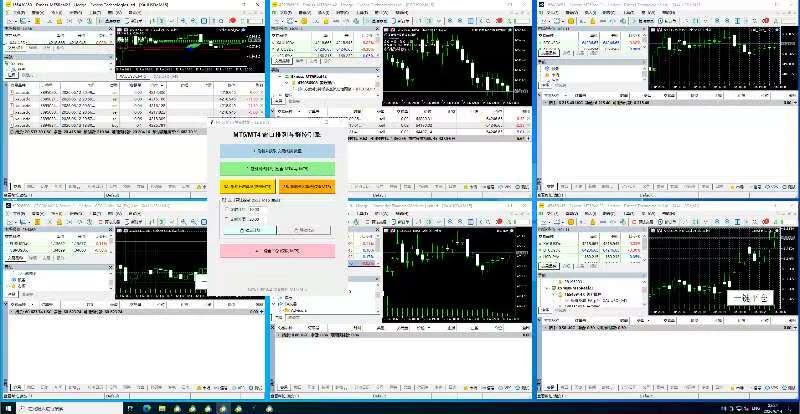Click the orange button in the arrange dialog
The image size is (800, 414).
[307, 187]
